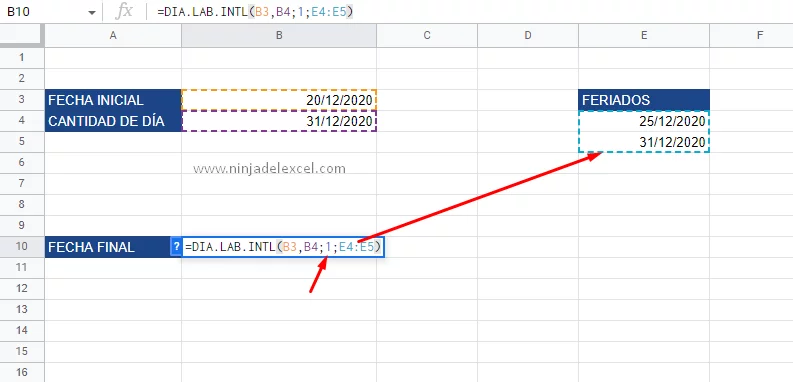This screenshot has height=382, width=793.
Task: Select row 1 header
Action: (x=22, y=58)
